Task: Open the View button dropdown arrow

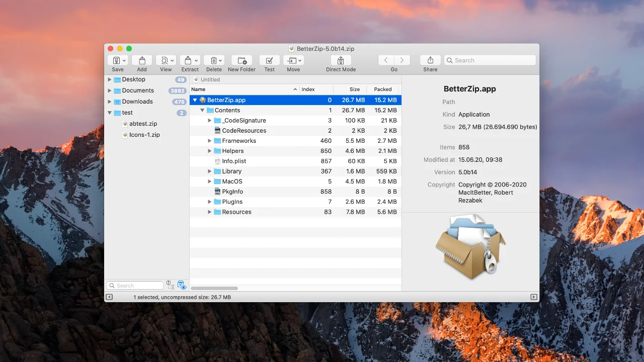Action: tap(172, 61)
